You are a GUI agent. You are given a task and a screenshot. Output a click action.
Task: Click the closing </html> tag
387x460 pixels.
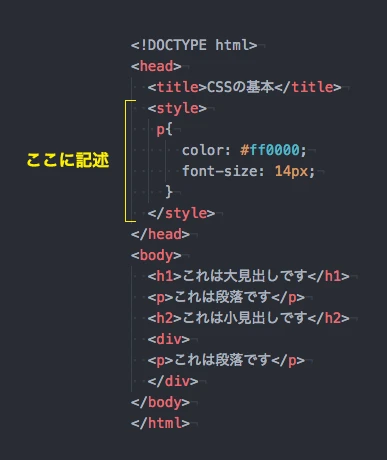pyautogui.click(x=160, y=423)
